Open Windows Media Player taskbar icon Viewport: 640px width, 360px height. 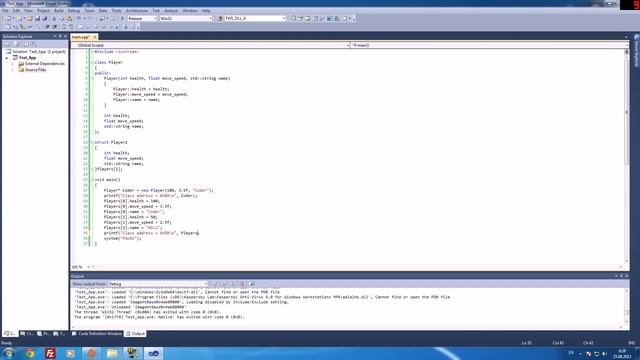point(71,353)
